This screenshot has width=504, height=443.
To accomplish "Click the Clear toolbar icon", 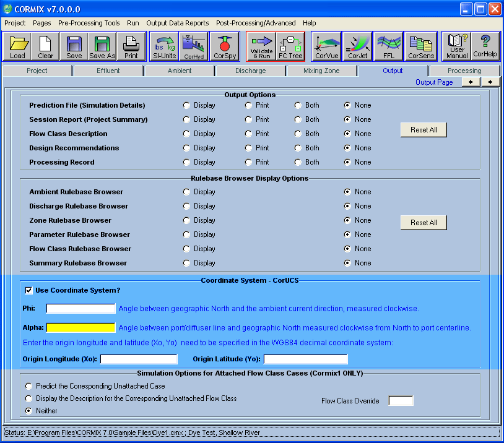I will coord(45,46).
